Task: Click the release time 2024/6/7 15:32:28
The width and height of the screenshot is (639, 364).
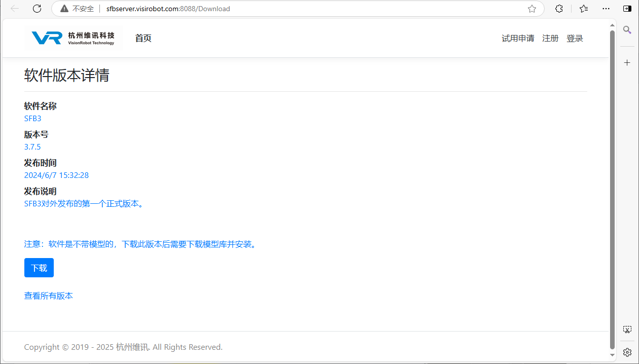Action: [x=57, y=175]
